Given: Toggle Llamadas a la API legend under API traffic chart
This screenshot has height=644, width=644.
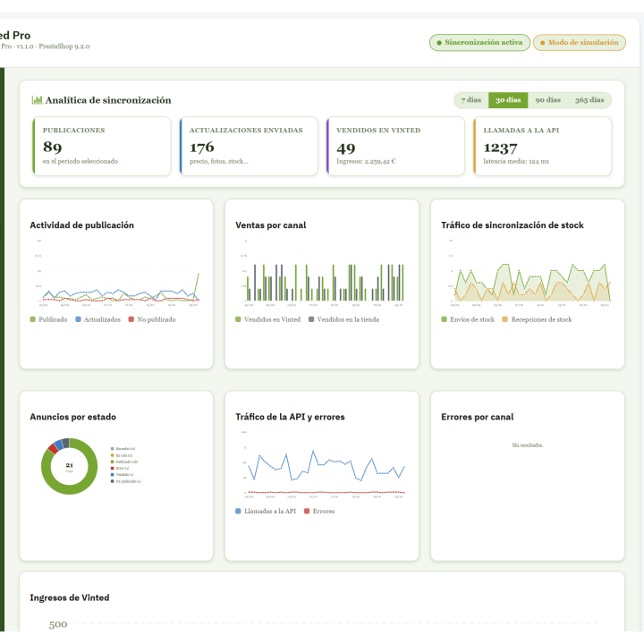Looking at the screenshot, I should click(x=266, y=512).
